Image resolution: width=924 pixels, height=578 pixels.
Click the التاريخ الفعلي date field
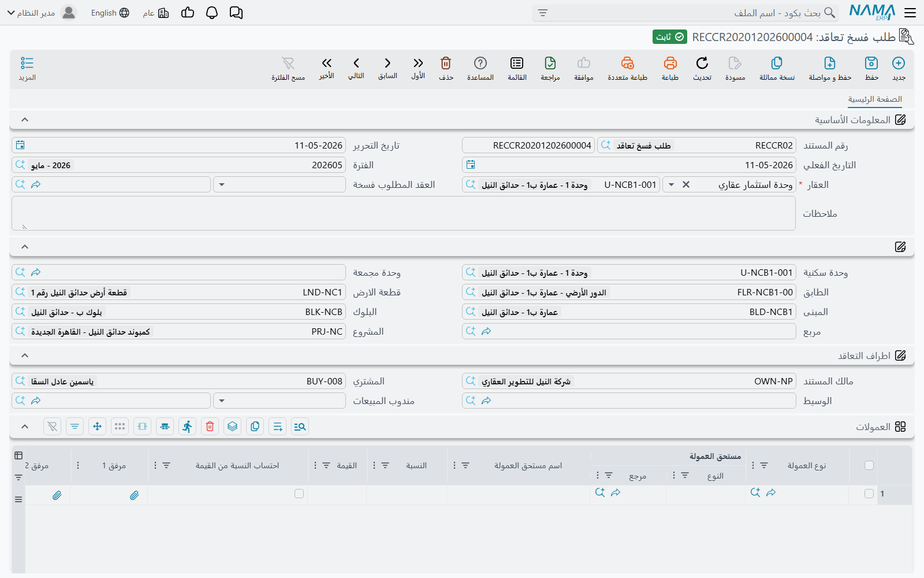(x=629, y=165)
